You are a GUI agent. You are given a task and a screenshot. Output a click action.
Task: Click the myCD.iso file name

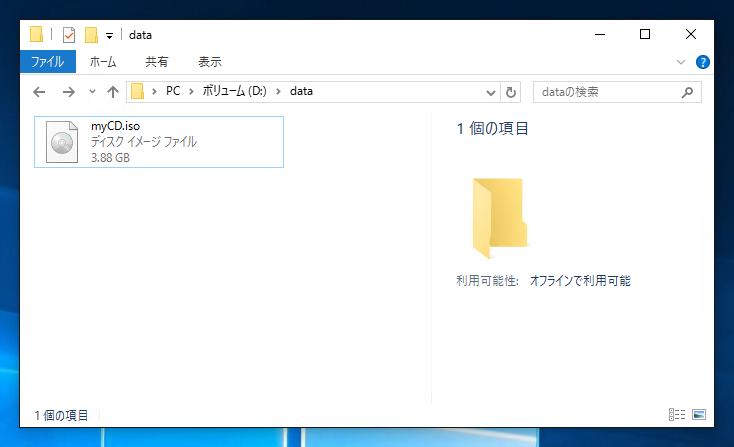pyautogui.click(x=115, y=126)
